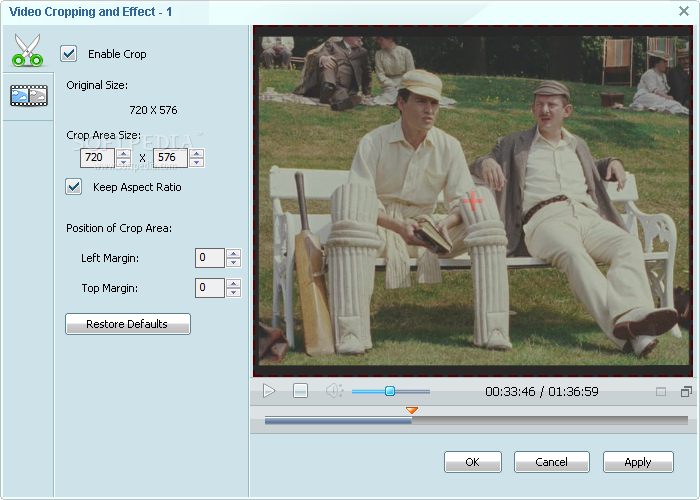Click the Top Margin input field
Screen dimensions: 700x500
coord(209,288)
